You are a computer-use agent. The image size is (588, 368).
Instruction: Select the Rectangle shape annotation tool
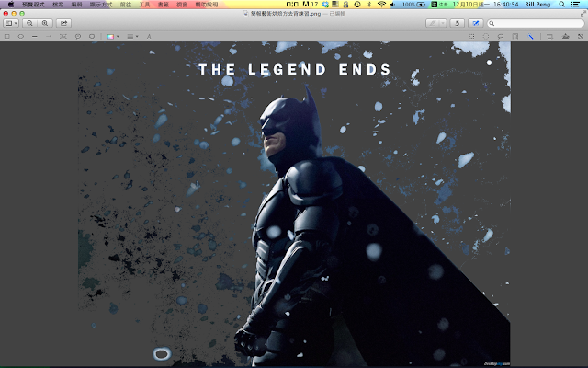coord(6,37)
